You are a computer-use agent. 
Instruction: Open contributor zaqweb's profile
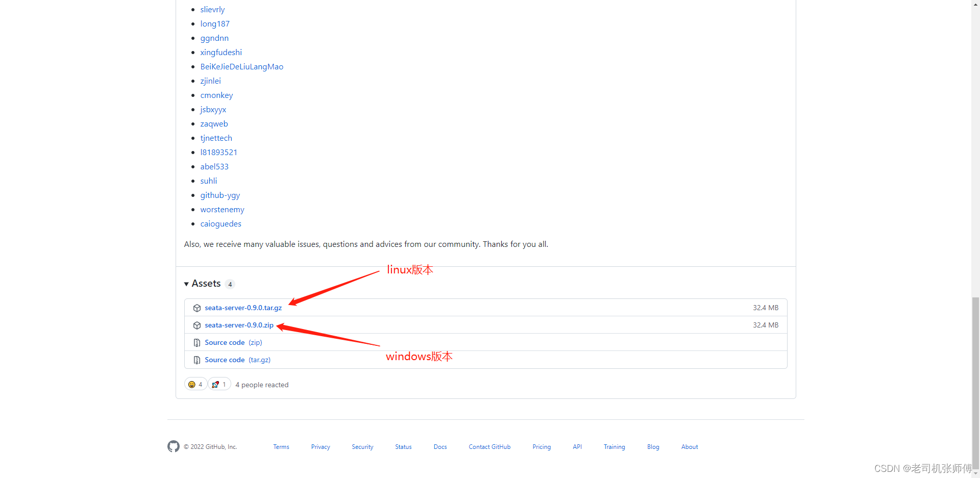[x=214, y=123]
